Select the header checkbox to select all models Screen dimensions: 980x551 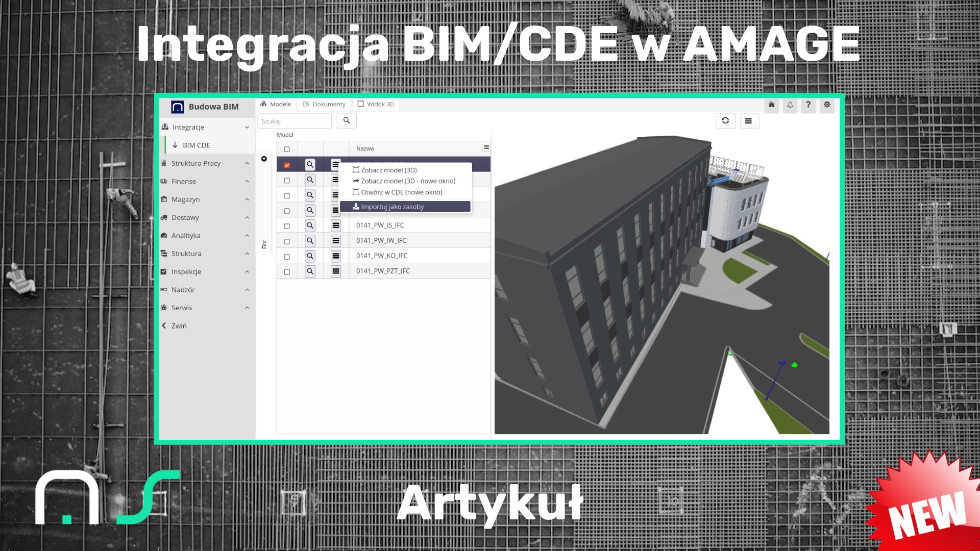(287, 148)
